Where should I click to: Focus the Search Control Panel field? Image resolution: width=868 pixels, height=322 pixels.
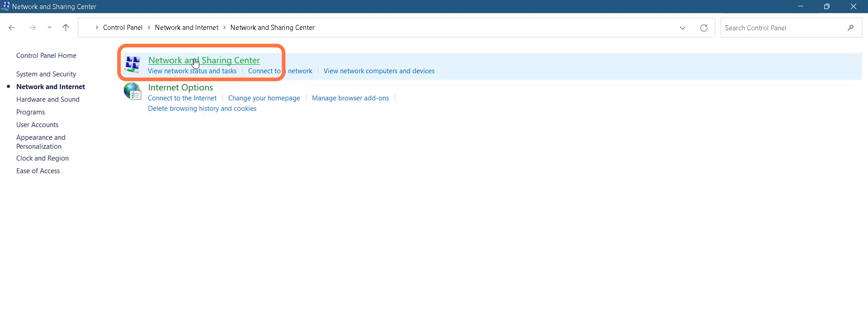tap(791, 28)
